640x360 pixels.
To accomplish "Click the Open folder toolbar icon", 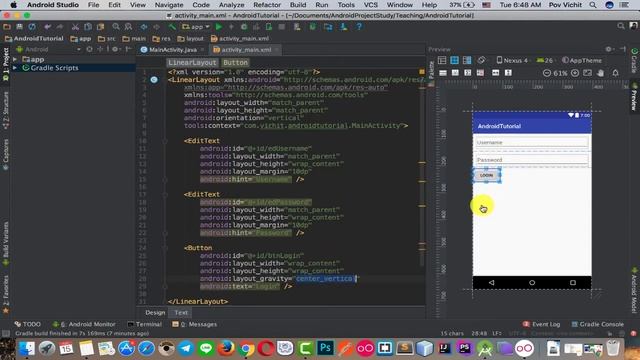I will coord(7,27).
